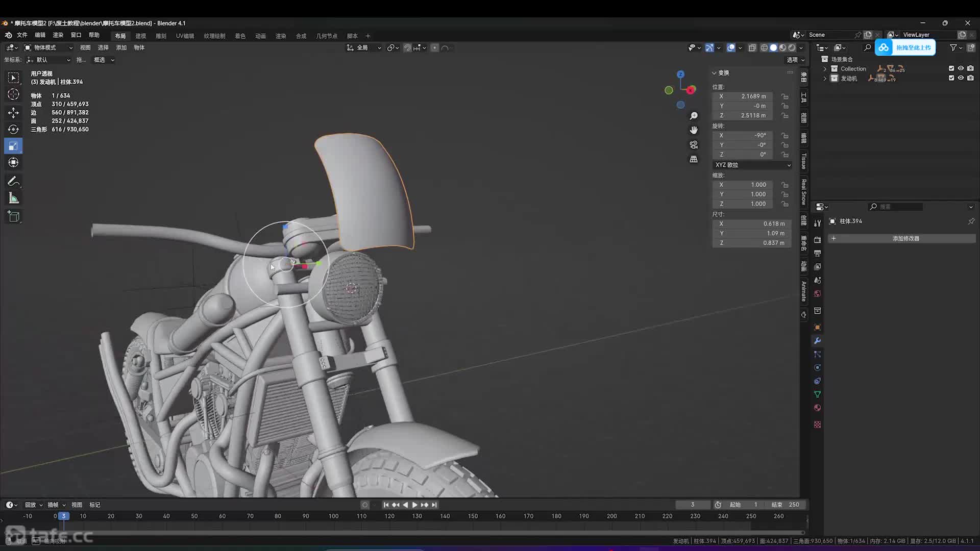Image resolution: width=980 pixels, height=551 pixels.
Task: Hide 发动机 collection with eye icon
Action: [x=961, y=78]
